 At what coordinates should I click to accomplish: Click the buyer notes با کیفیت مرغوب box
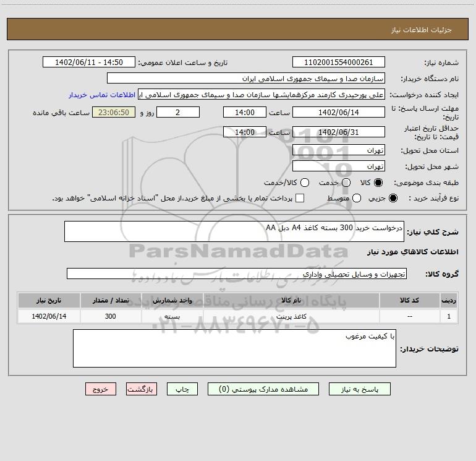point(234,348)
